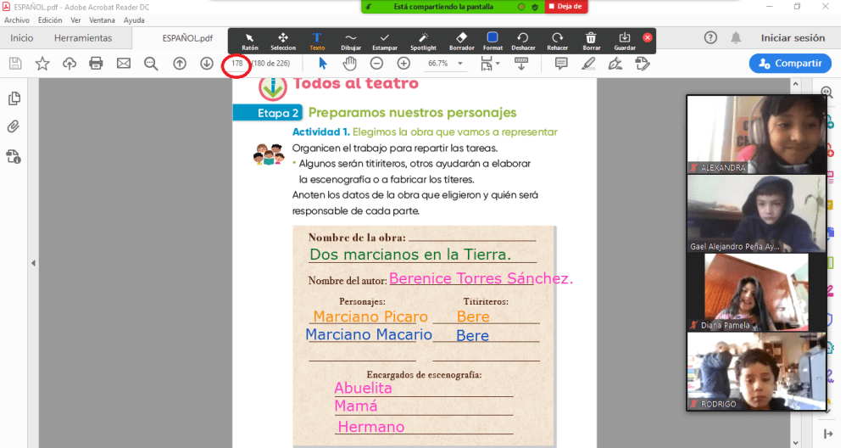
Task: Click the print file icon
Action: tap(96, 64)
